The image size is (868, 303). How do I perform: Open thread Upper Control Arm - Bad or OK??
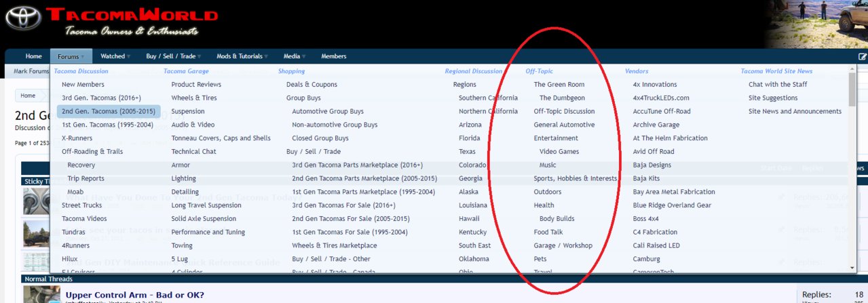(x=134, y=295)
